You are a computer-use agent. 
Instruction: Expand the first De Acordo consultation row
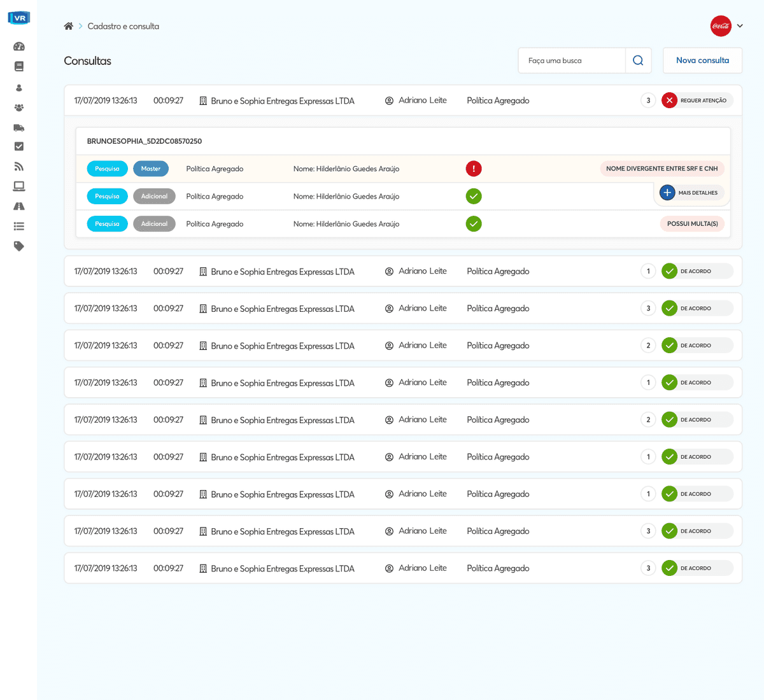click(x=402, y=271)
